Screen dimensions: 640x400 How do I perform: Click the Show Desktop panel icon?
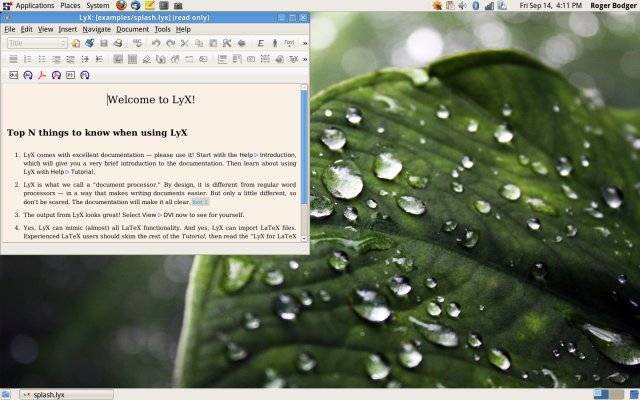(x=6, y=395)
